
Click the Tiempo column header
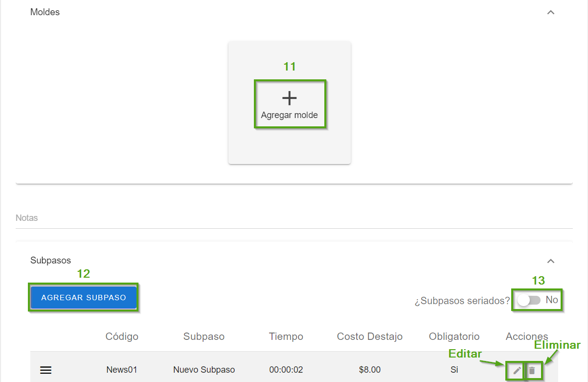286,336
